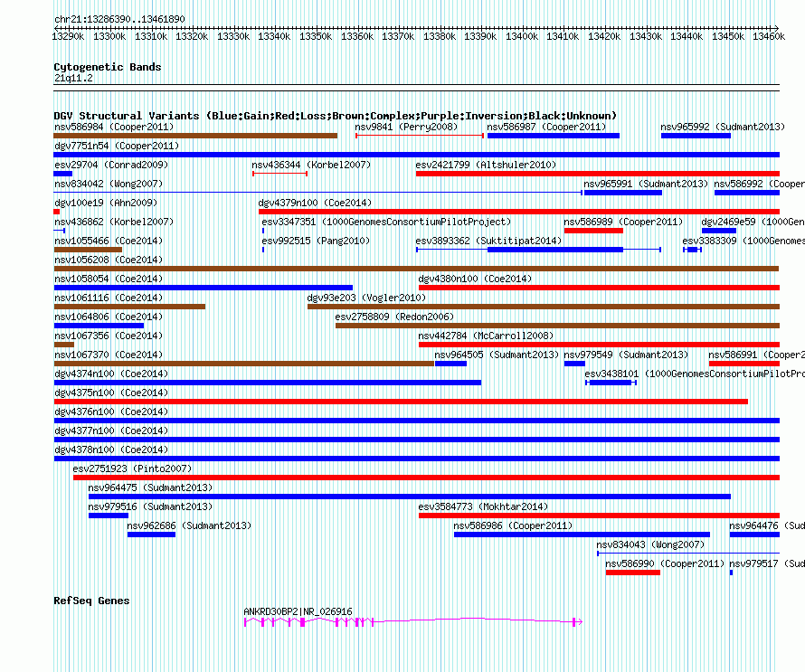This screenshot has width=805, height=672.
Task: Open nsv1064806 (Coe2014) variant
Action: [x=99, y=326]
